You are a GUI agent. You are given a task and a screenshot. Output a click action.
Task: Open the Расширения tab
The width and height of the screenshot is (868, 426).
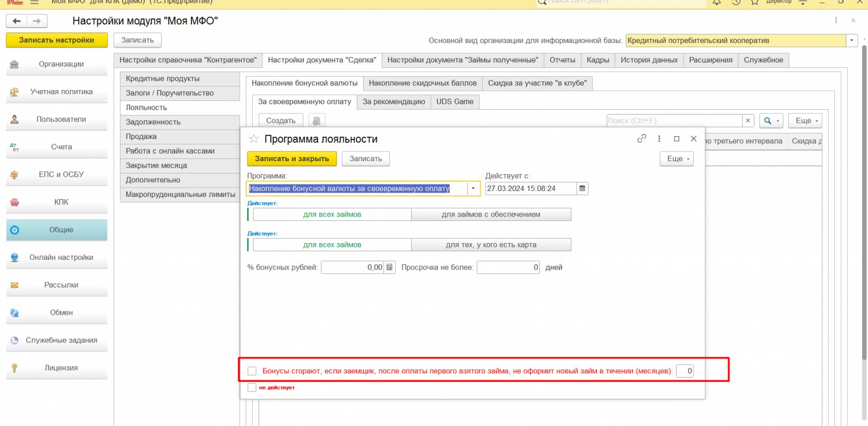click(x=711, y=60)
